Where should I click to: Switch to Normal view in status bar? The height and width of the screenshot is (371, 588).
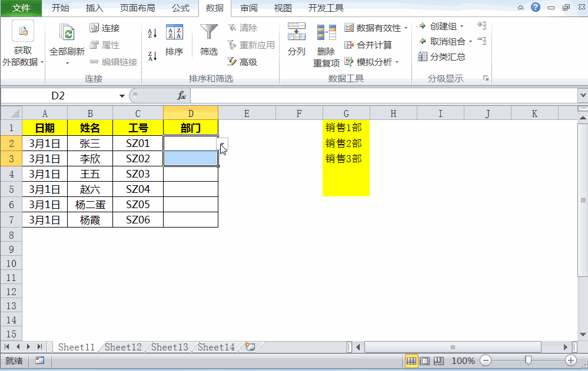coord(411,361)
